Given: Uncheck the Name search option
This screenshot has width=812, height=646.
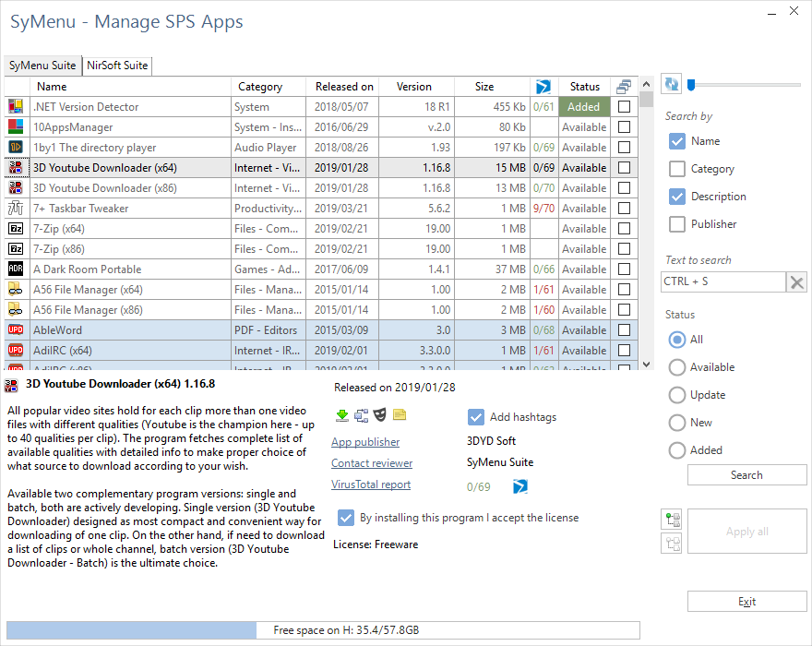Looking at the screenshot, I should (x=677, y=141).
